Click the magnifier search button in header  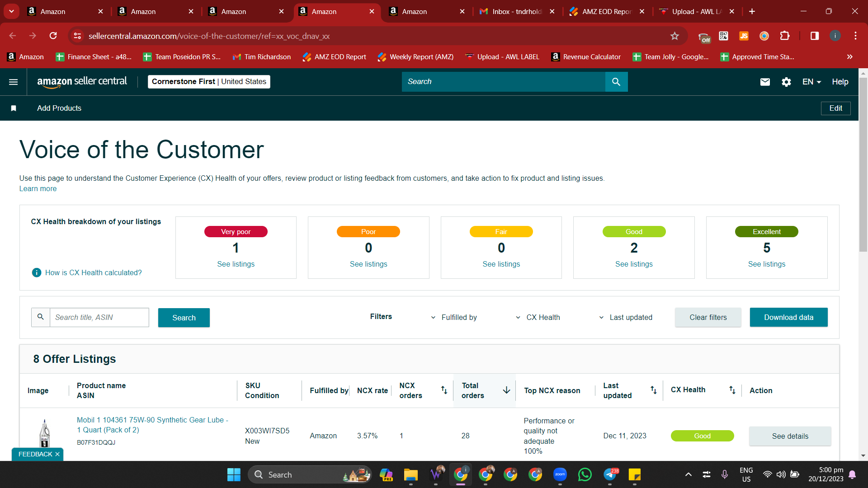[x=616, y=82]
